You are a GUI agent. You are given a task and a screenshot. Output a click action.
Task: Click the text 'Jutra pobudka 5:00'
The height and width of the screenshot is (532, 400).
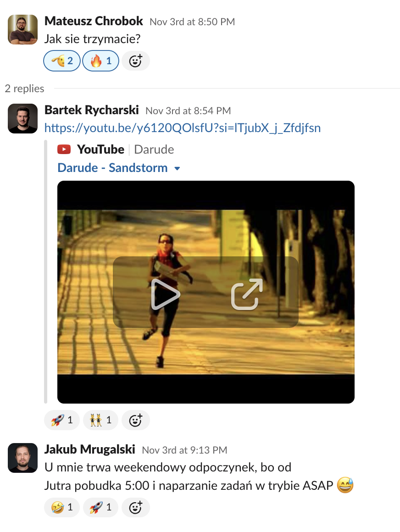tap(97, 486)
